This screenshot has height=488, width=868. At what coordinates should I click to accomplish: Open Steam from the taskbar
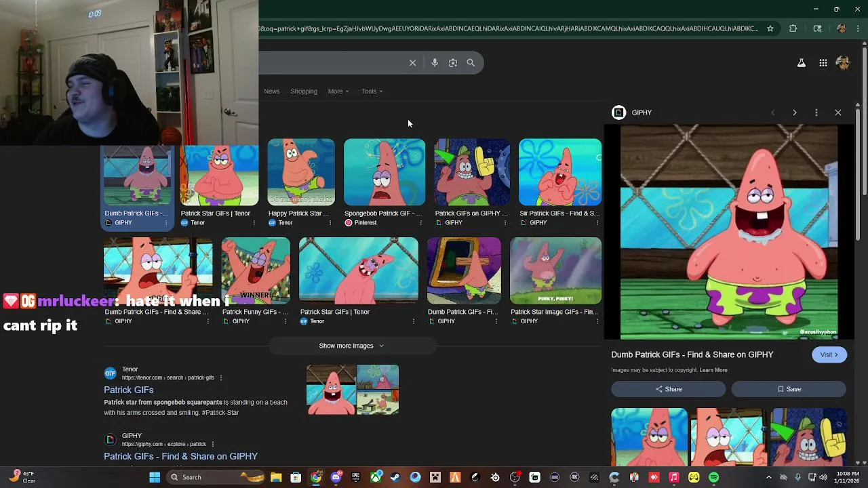(x=395, y=477)
